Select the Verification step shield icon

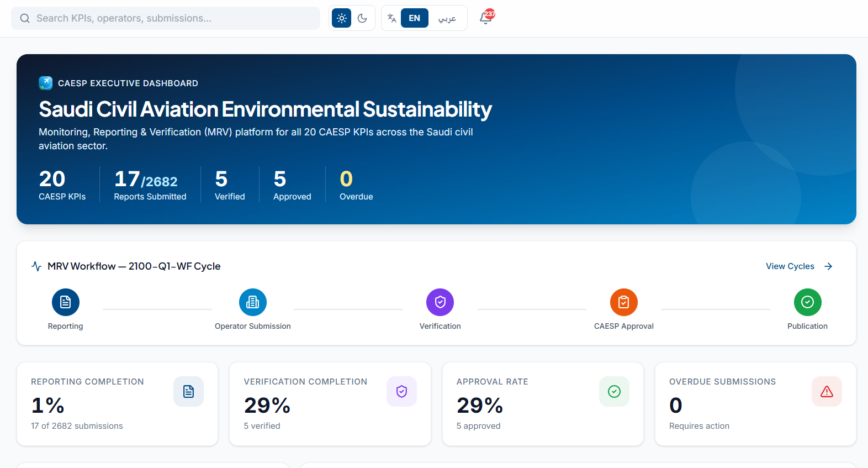pyautogui.click(x=440, y=302)
